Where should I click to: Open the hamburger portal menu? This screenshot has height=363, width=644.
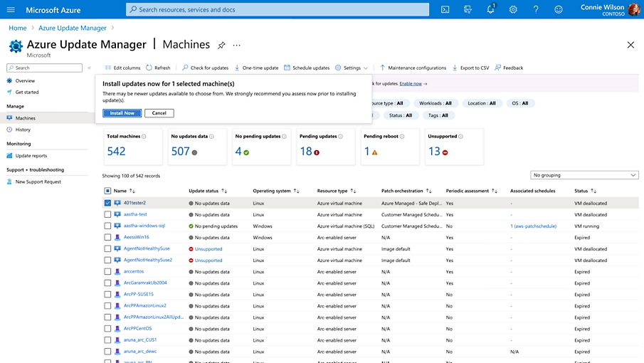[11, 9]
